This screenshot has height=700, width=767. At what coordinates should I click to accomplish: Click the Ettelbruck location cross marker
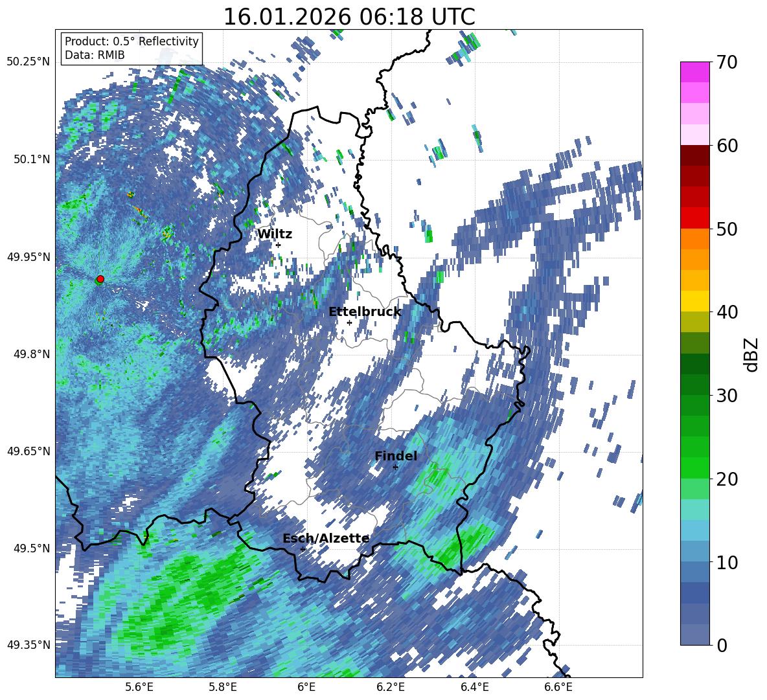point(349,322)
